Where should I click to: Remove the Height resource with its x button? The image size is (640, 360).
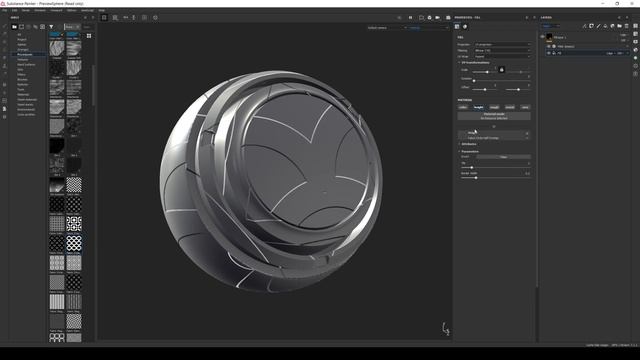[x=527, y=133]
